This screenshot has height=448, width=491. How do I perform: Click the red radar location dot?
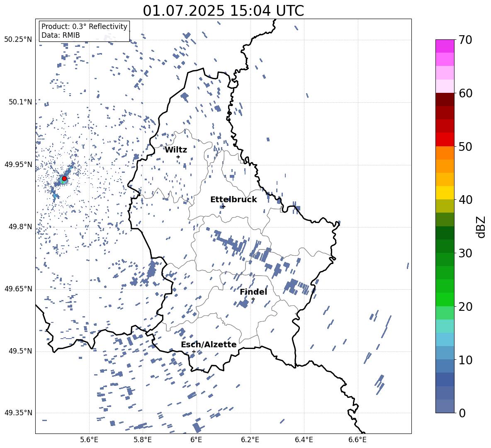(x=64, y=178)
